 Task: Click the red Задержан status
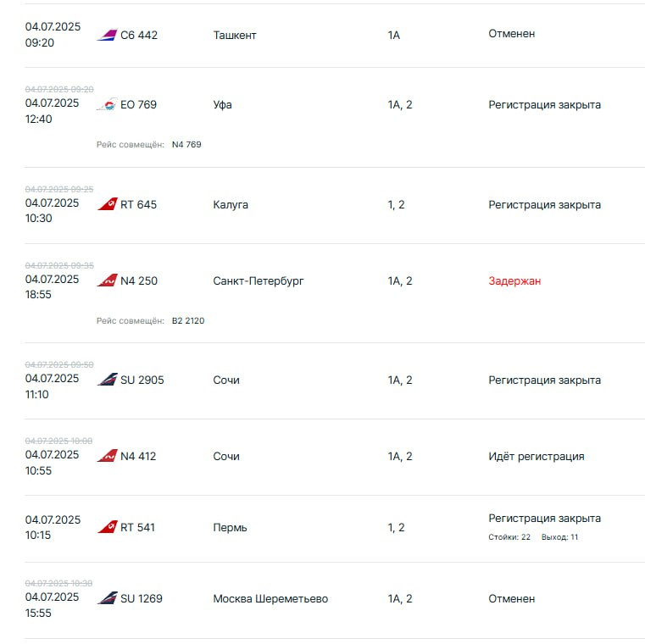(514, 280)
